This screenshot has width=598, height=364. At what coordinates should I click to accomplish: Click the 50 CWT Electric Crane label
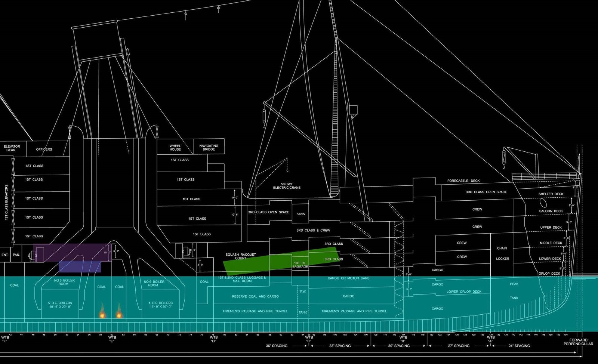287,186
